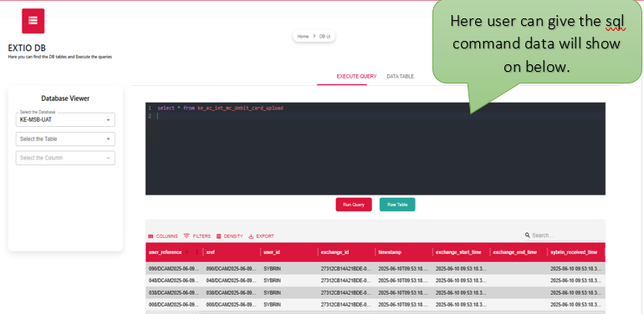Click the COLUMNS toolbar button

(x=163, y=236)
